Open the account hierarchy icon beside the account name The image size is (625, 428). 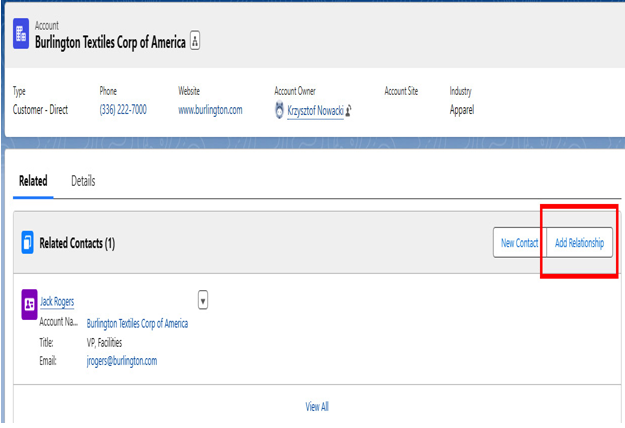(195, 41)
